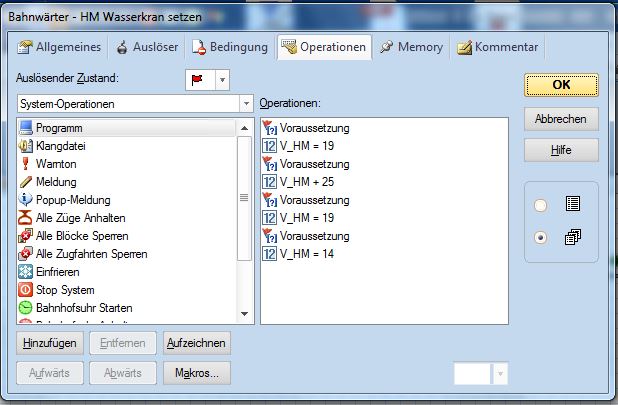Click the Stop System icon
The height and width of the screenshot is (405, 618).
pyautogui.click(x=26, y=290)
